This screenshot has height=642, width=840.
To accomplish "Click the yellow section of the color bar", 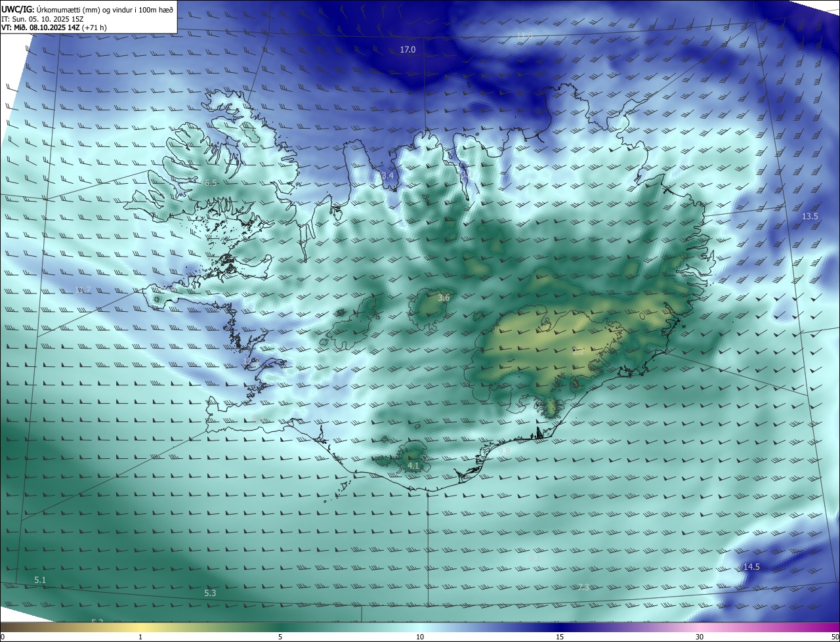I will coord(140,627).
